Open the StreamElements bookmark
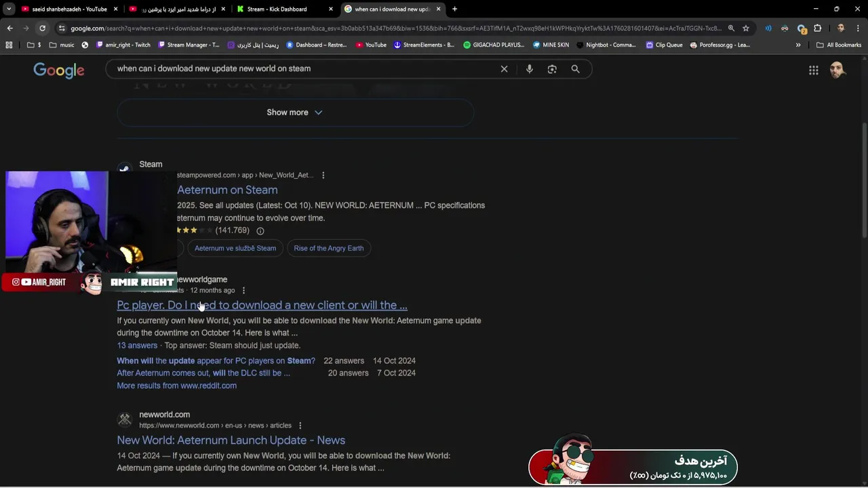This screenshot has height=488, width=868. pyautogui.click(x=424, y=45)
